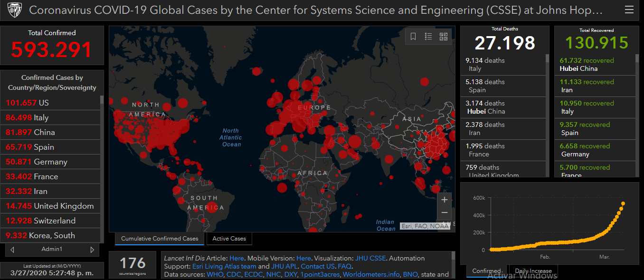Open the Lancet article 'Here' link

237,258
